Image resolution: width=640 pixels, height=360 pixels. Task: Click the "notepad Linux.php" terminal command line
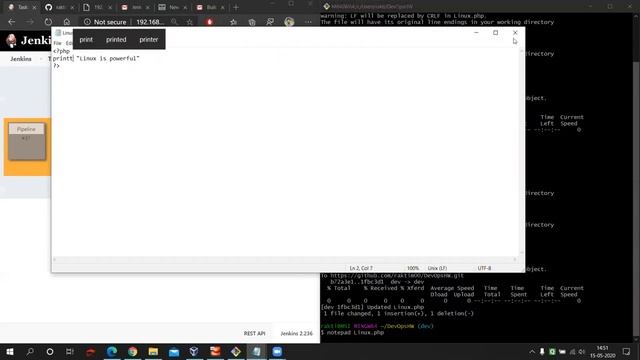tap(352, 333)
